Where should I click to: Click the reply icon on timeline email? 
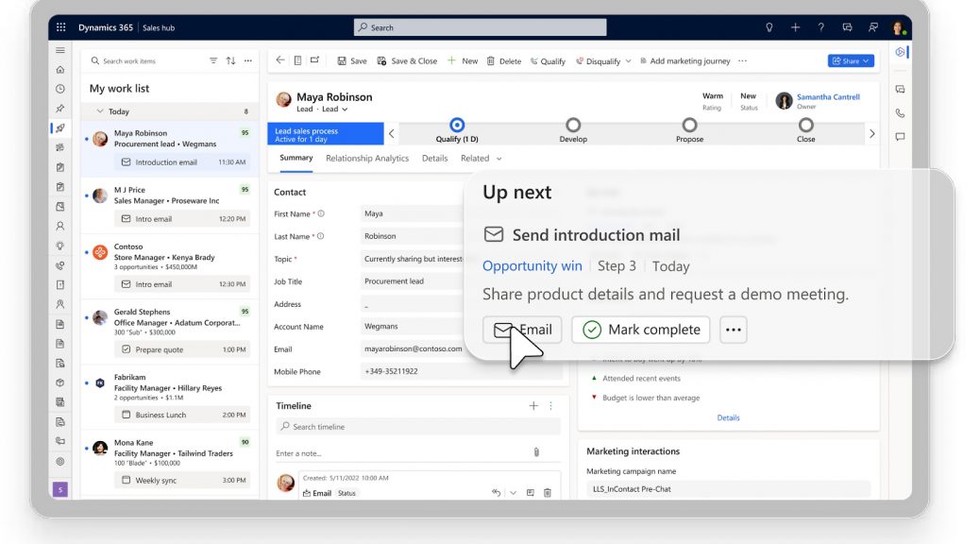(496, 493)
